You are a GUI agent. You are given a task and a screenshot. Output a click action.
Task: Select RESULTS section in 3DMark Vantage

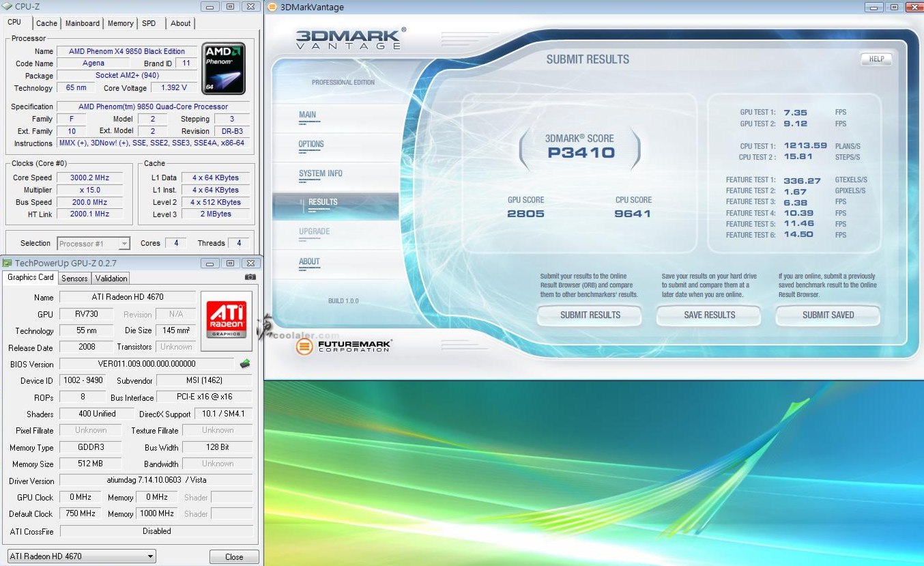(x=335, y=205)
